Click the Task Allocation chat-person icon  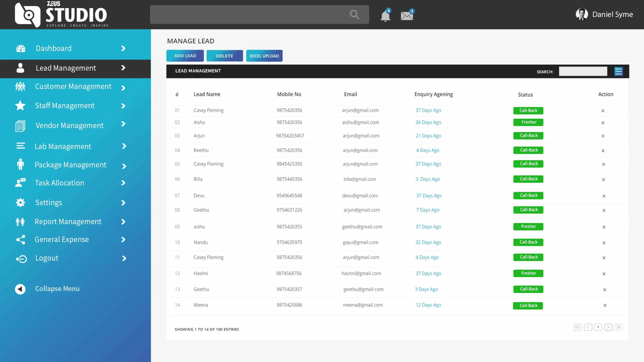pyautogui.click(x=20, y=183)
